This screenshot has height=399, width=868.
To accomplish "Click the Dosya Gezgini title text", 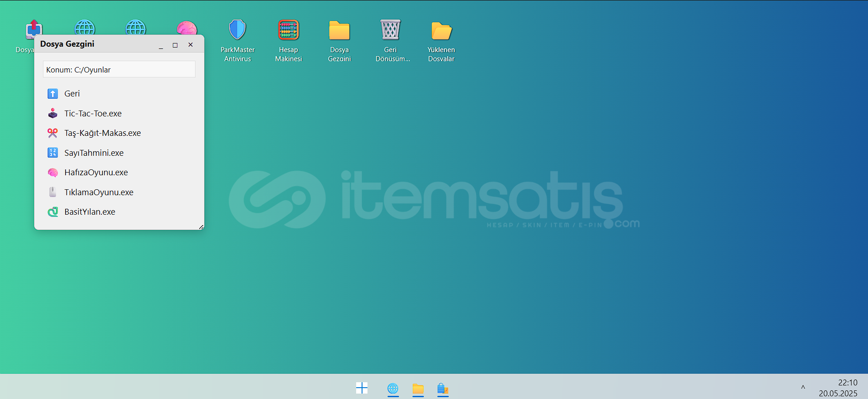I will (67, 44).
